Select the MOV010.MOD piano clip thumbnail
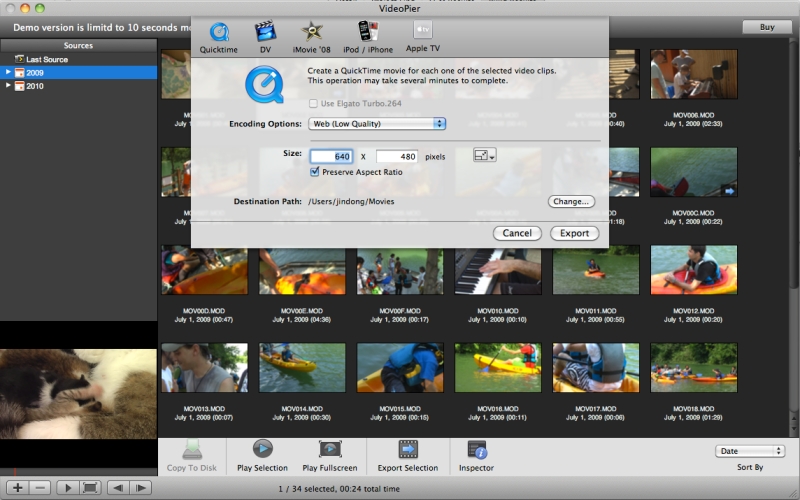The height and width of the screenshot is (500, 800). pos(498,270)
